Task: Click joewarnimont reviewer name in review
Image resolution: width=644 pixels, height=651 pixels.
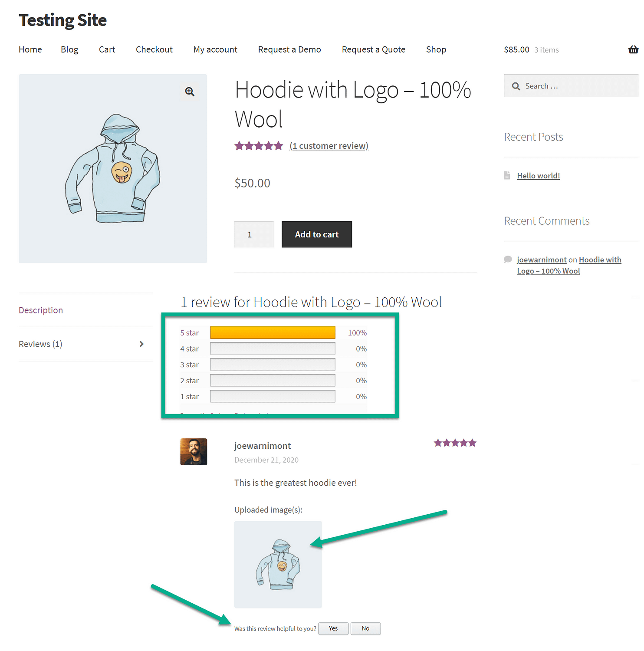Action: (263, 446)
